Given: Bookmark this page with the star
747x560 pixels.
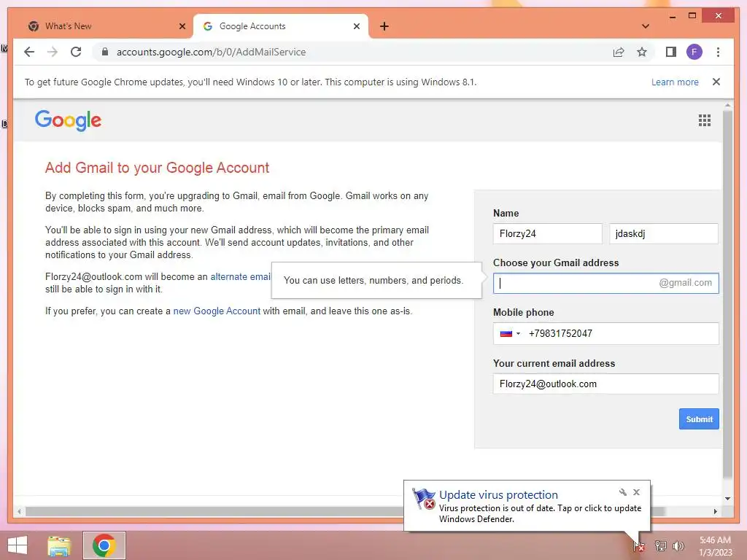Looking at the screenshot, I should [x=642, y=52].
